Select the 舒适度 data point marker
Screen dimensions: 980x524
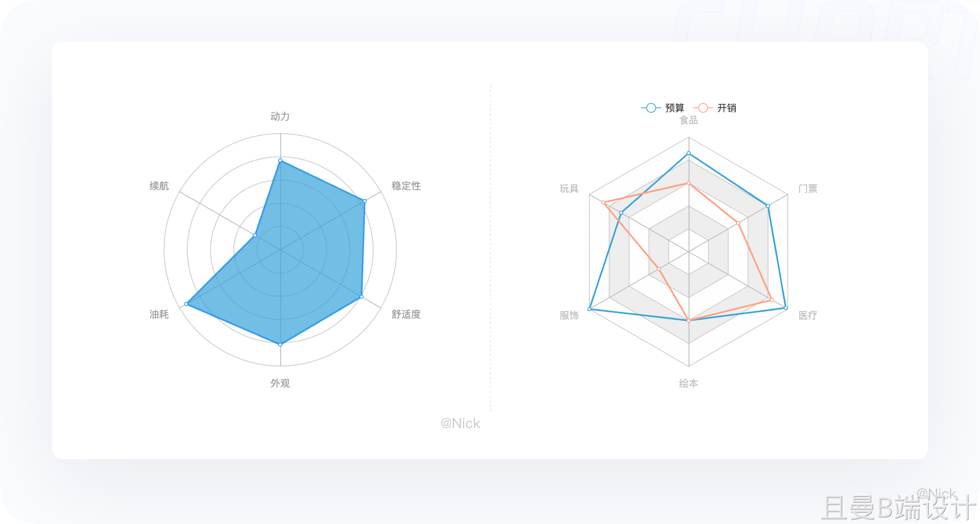pyautogui.click(x=361, y=297)
